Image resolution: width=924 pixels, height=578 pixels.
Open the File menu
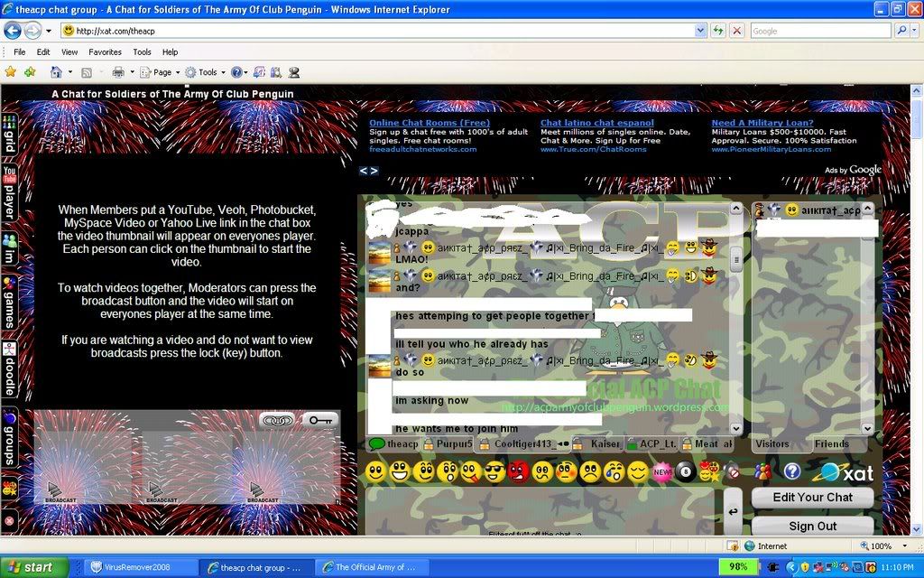pyautogui.click(x=20, y=51)
